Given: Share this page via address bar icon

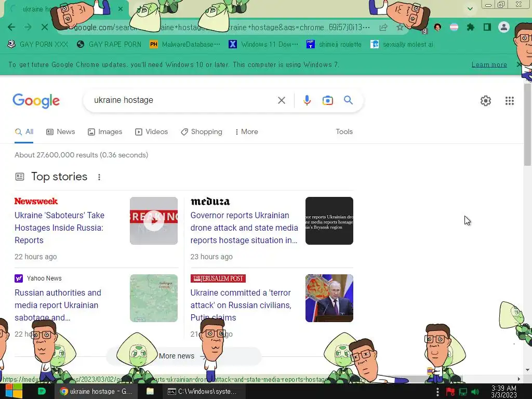Looking at the screenshot, I should point(383,28).
